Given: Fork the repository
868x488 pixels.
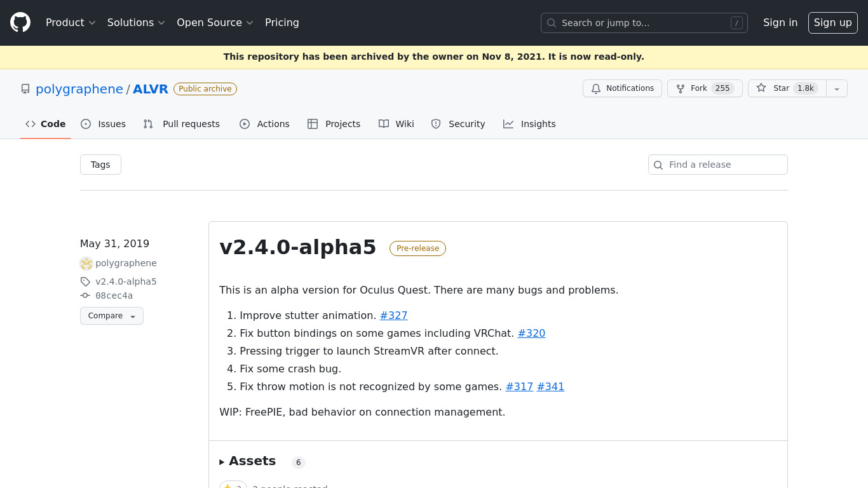Looking at the screenshot, I should [x=705, y=88].
